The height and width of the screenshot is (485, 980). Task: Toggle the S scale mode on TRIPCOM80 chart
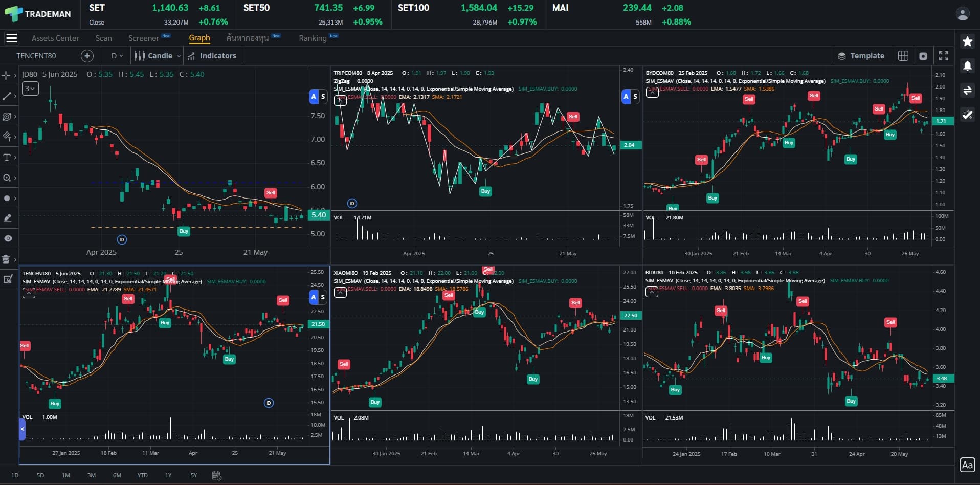(635, 96)
